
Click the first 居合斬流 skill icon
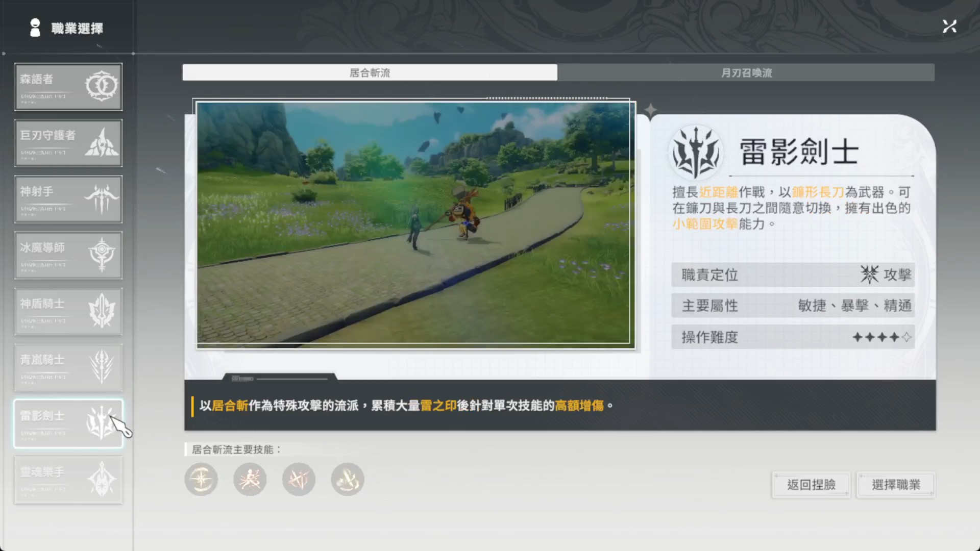201,480
